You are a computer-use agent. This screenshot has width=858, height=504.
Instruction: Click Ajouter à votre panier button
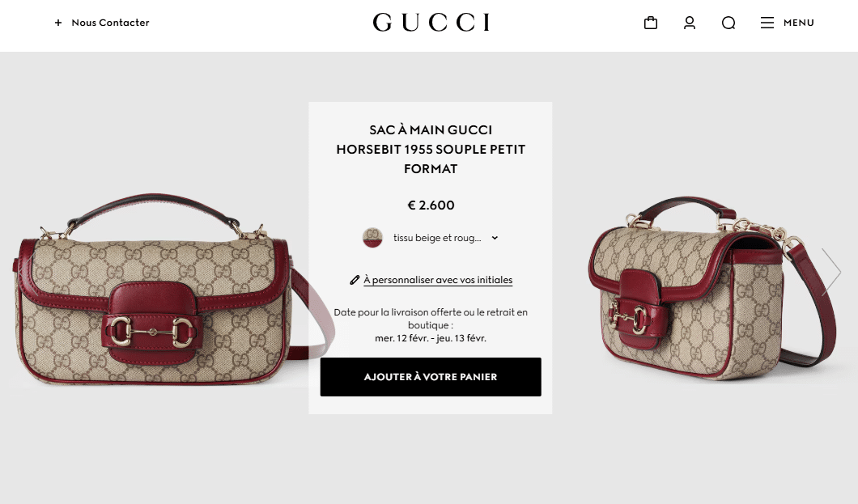coord(431,377)
